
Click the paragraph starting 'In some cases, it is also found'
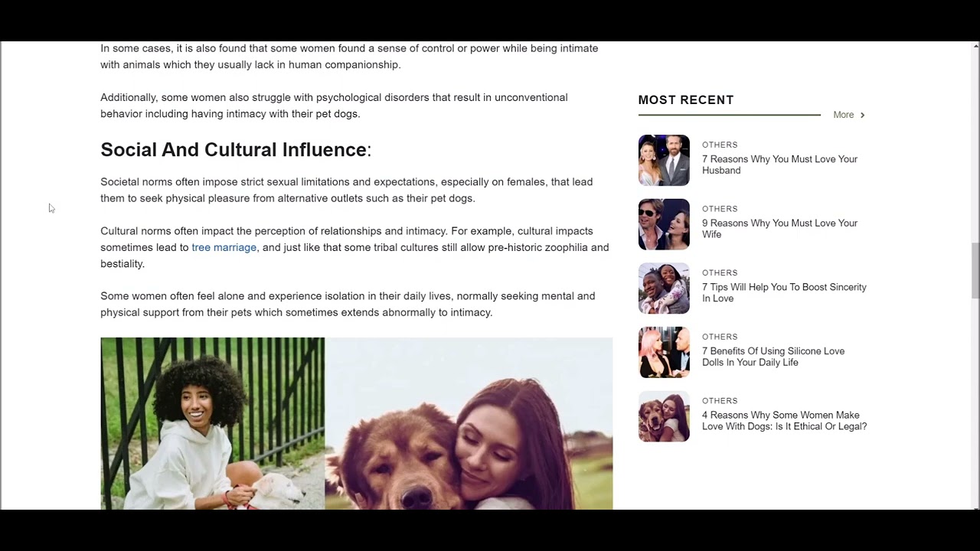(x=349, y=57)
